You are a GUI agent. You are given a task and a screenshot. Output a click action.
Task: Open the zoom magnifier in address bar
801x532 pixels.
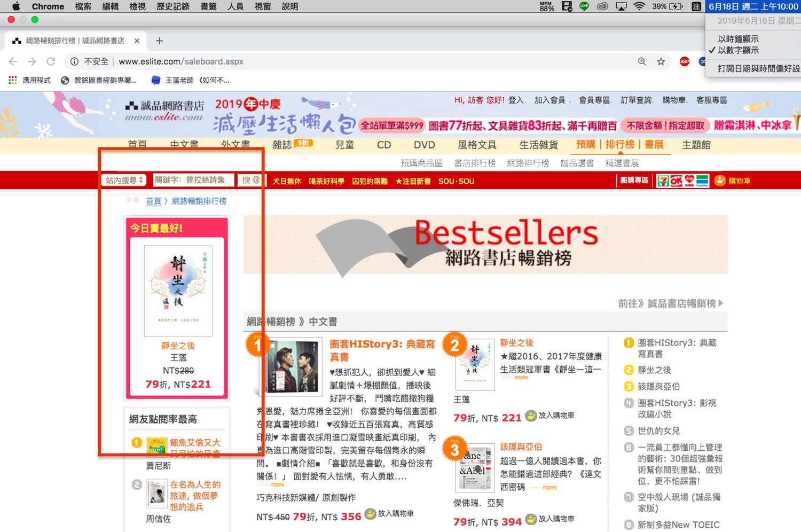point(642,61)
